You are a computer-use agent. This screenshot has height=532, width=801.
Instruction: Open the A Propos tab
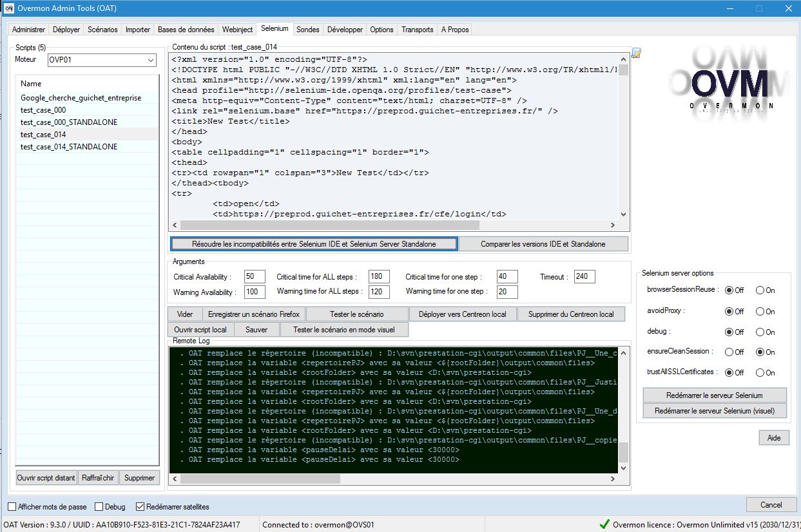(x=455, y=30)
